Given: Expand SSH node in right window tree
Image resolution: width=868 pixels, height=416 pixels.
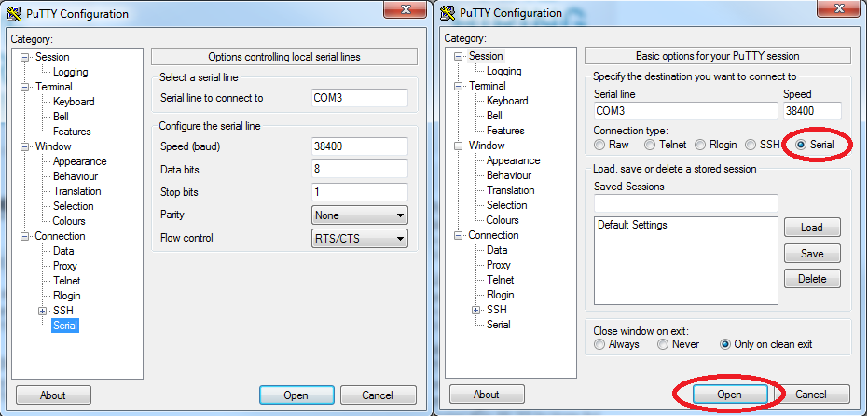Looking at the screenshot, I should click(475, 311).
